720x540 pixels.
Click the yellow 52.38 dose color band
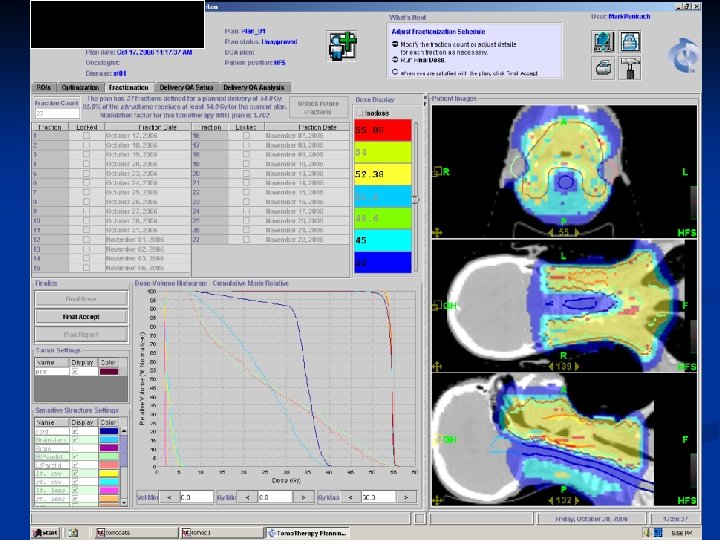click(383, 174)
